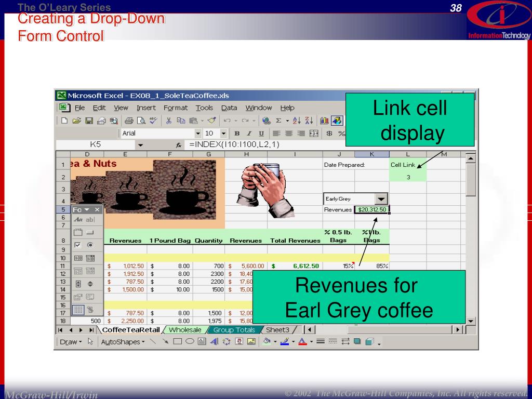Click the Line Color brush swatch
Viewport: 532px width, 399px height.
[x=284, y=342]
